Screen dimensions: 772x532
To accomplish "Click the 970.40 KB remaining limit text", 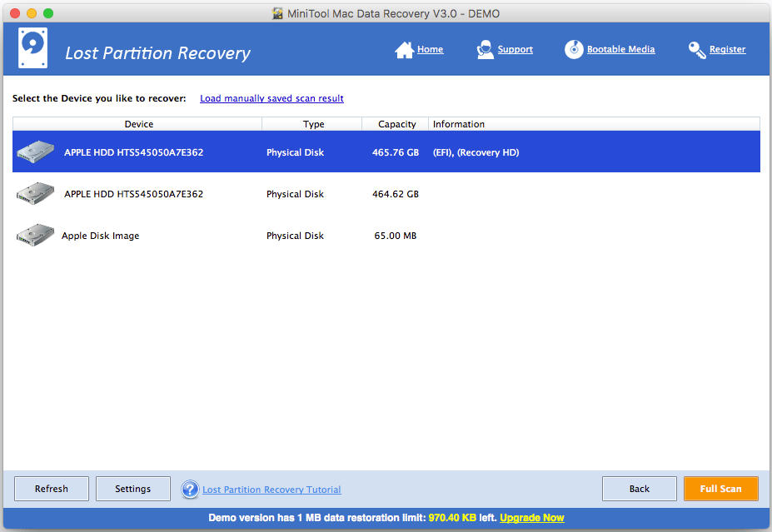I will click(452, 518).
